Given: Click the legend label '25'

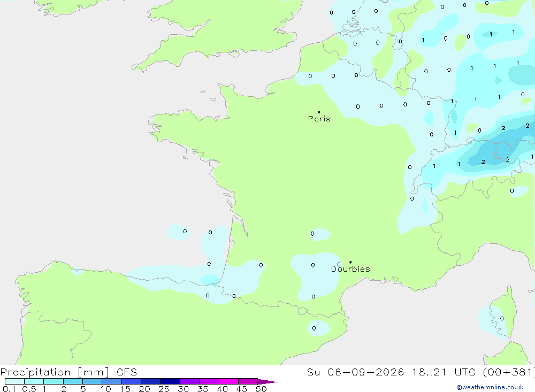Looking at the screenshot, I should coord(164,389).
